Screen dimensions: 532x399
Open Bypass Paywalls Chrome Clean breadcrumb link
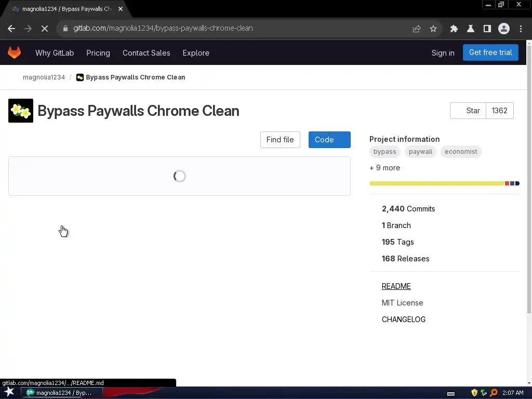pos(136,77)
